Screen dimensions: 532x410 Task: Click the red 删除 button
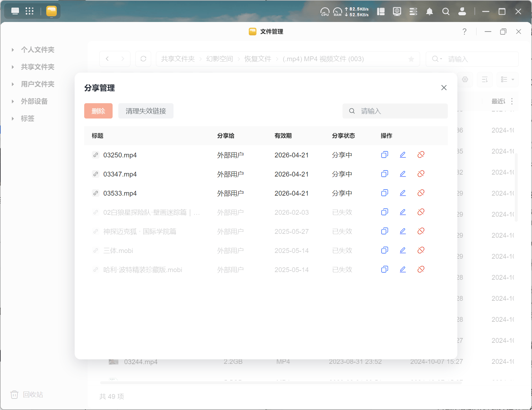98,111
